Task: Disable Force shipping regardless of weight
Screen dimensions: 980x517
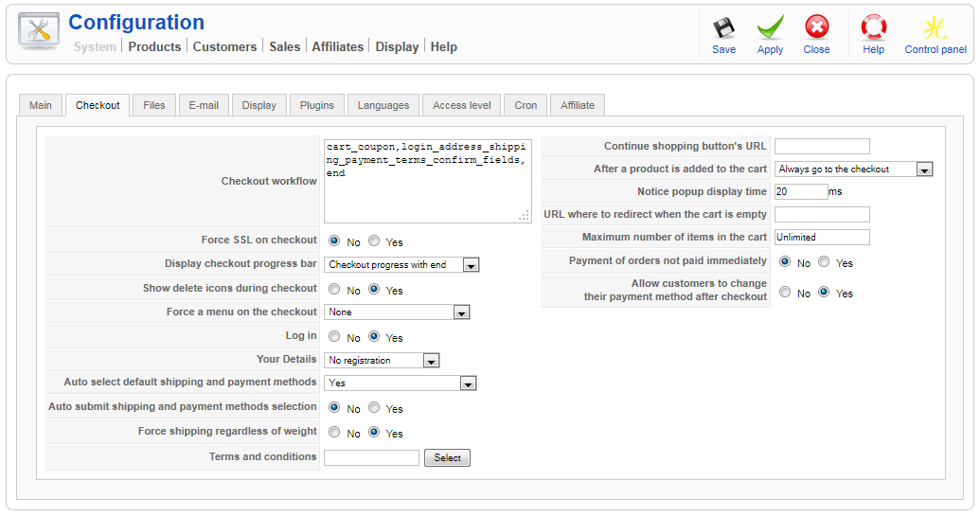Action: 334,433
